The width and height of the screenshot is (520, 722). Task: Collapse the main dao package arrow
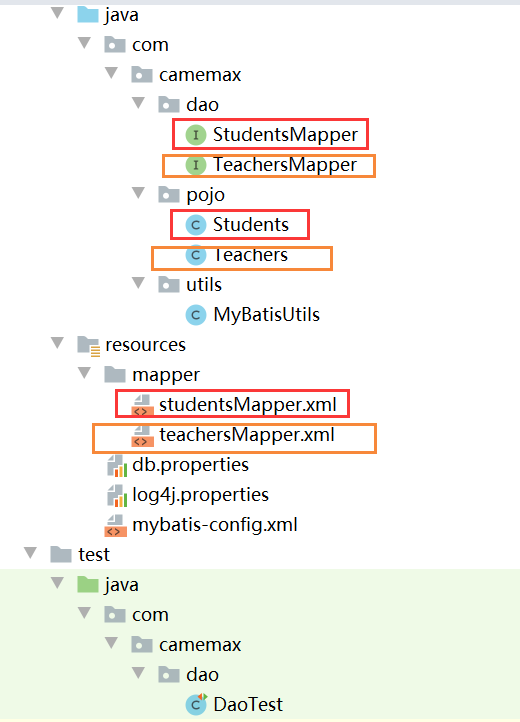coord(139,103)
